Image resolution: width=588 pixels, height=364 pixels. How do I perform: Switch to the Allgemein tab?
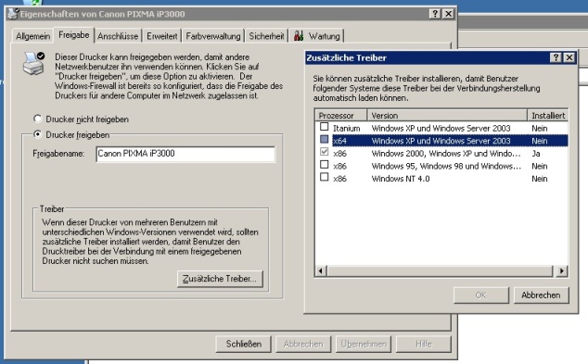coord(33,36)
